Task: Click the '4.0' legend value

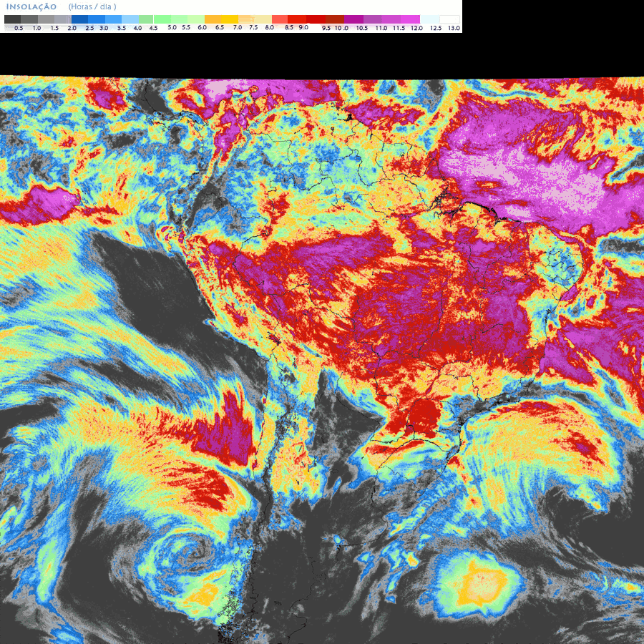Action: pyautogui.click(x=137, y=28)
